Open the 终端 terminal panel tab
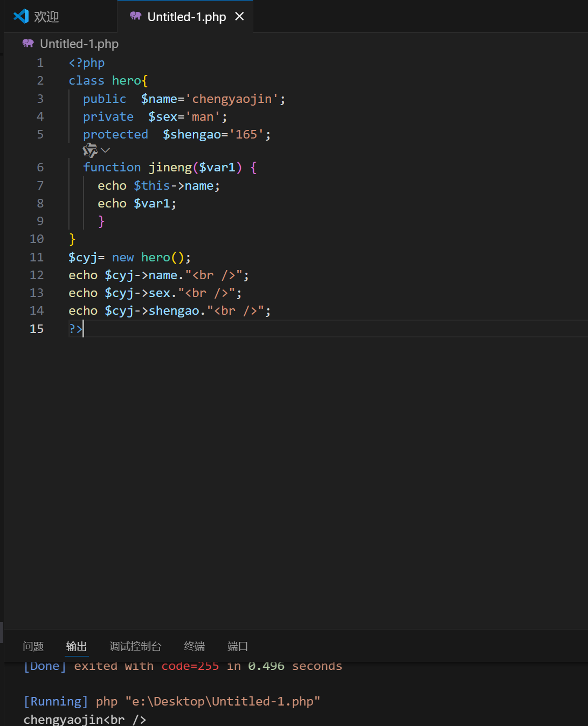 coord(194,646)
